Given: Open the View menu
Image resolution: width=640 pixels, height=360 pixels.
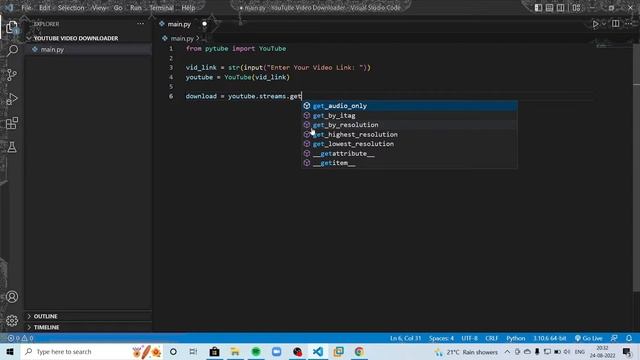Looking at the screenshot, I should (x=99, y=8).
